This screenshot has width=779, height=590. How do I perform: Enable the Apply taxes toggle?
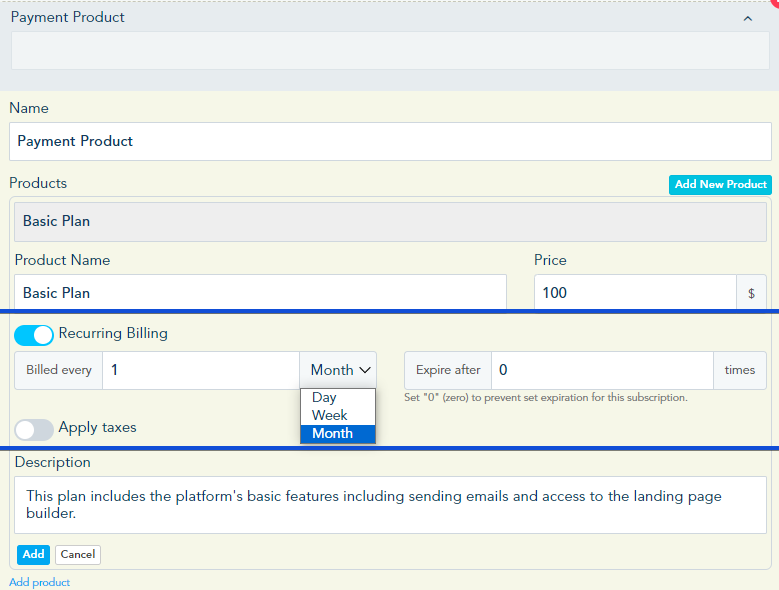pos(34,429)
